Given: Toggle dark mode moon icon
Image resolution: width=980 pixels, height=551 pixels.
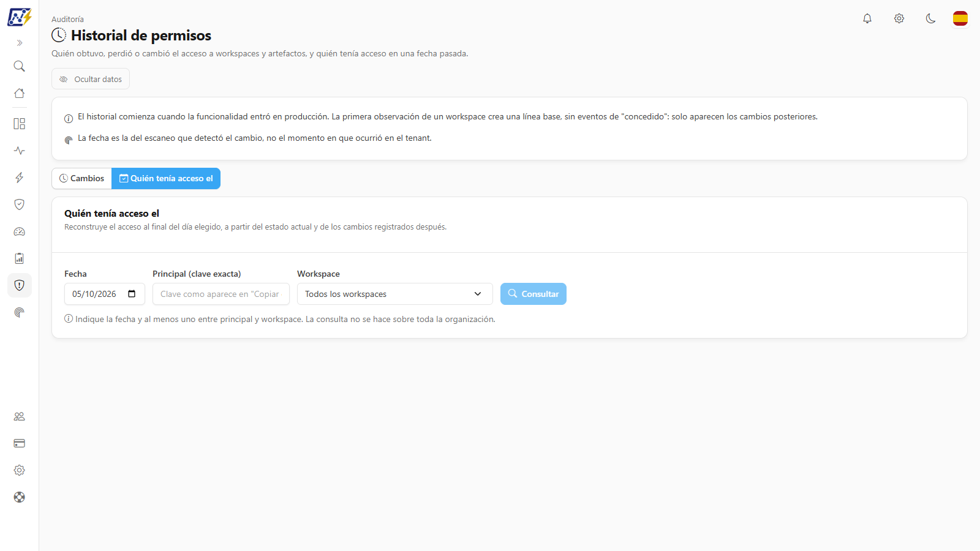Looking at the screenshot, I should coord(931,18).
